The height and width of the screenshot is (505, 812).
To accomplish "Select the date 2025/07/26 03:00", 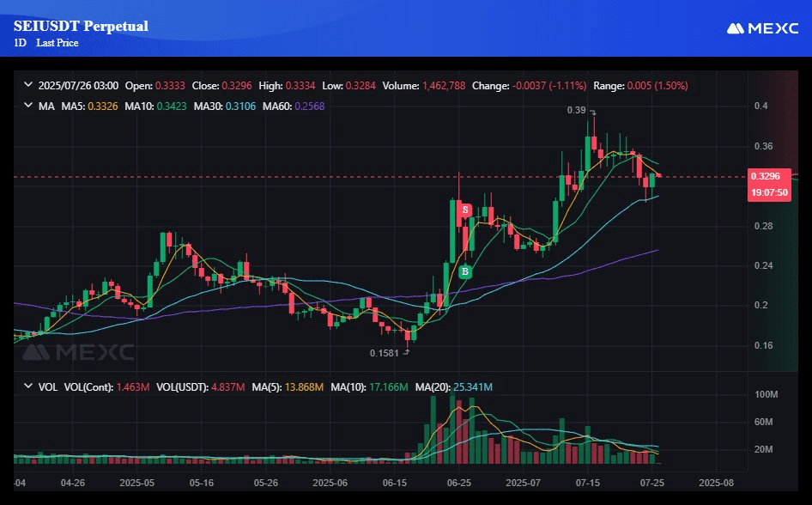I will point(78,86).
